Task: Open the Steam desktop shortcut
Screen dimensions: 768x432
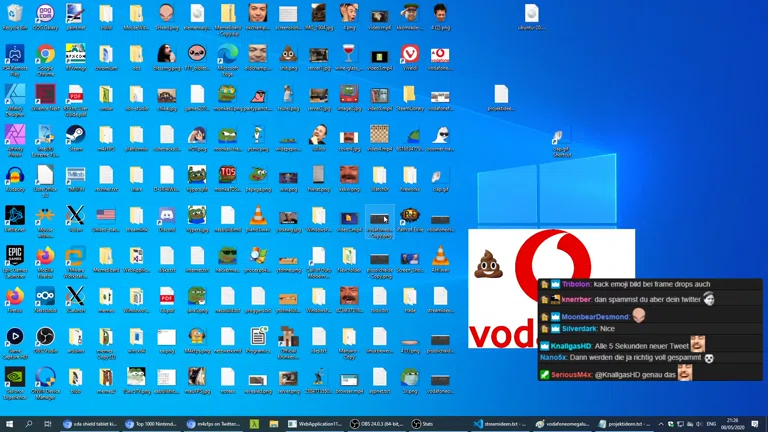Action: click(75, 136)
